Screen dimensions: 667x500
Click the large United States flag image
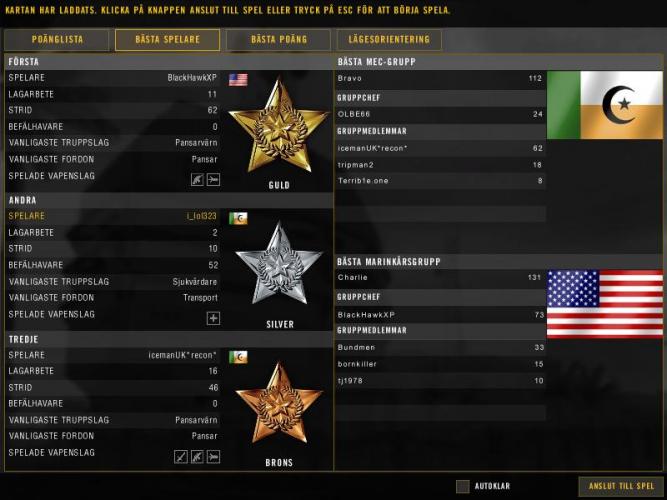click(605, 304)
